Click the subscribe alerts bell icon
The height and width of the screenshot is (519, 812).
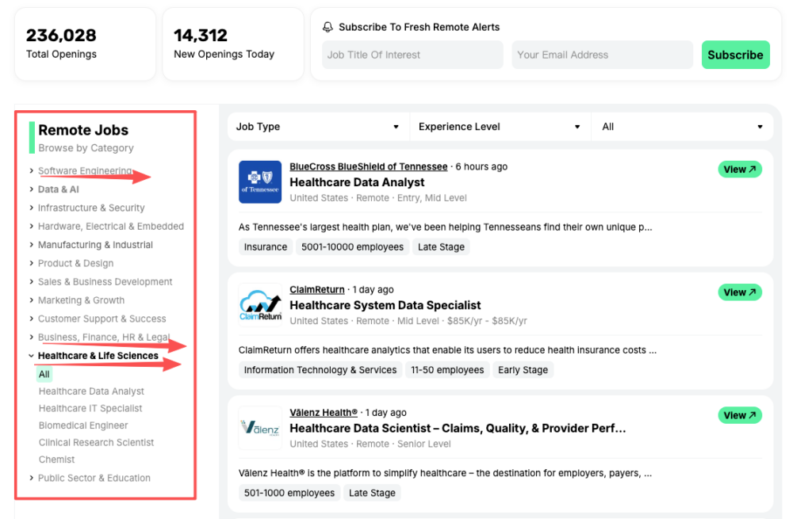(327, 26)
